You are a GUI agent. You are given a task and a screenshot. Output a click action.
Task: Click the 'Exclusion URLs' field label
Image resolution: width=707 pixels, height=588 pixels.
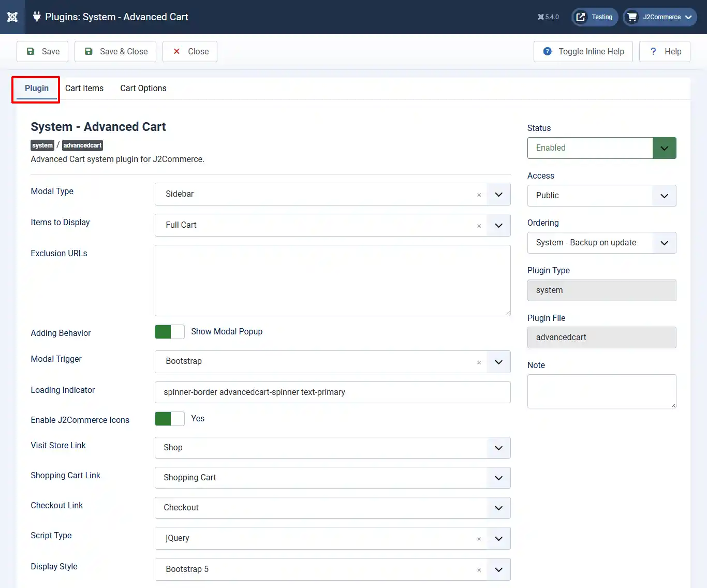[59, 254]
